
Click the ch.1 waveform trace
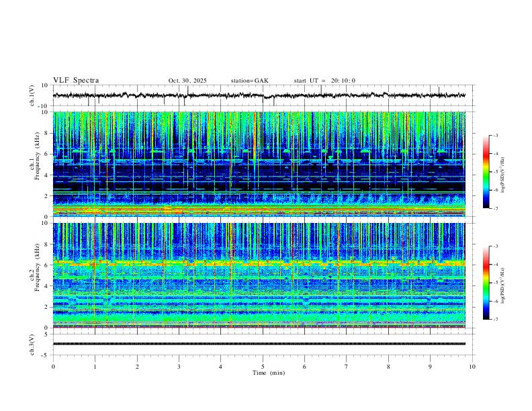(259, 95)
